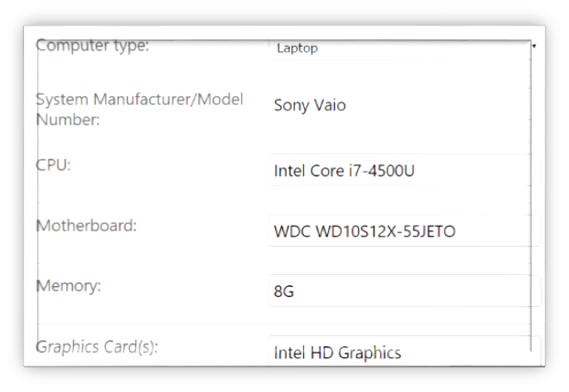Click the Motherboard field with WDC WD10S12X-55JETO

pyautogui.click(x=405, y=231)
